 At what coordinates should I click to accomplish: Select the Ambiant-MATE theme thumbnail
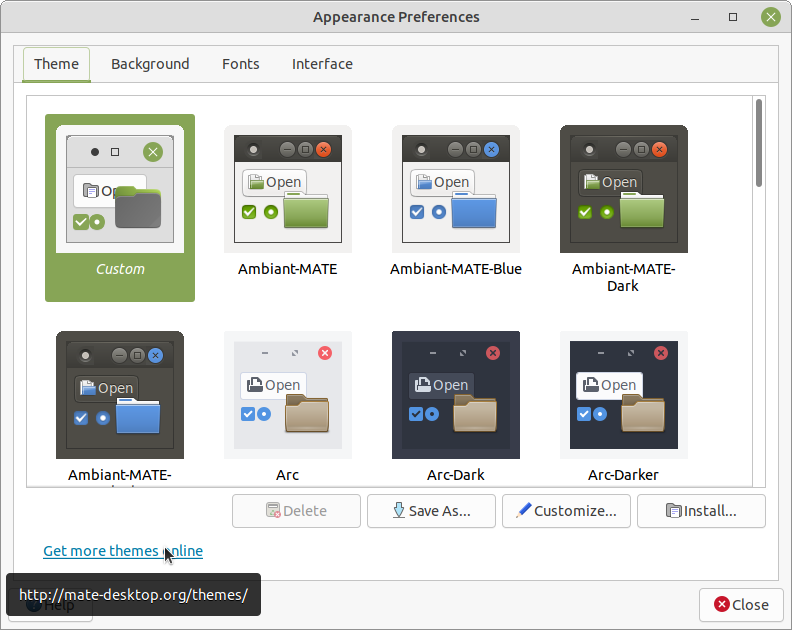point(288,189)
